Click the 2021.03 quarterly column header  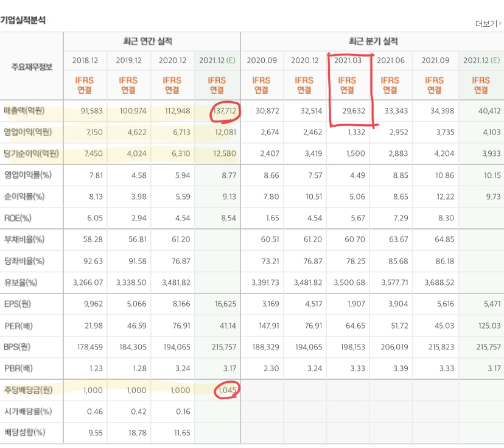pos(348,60)
